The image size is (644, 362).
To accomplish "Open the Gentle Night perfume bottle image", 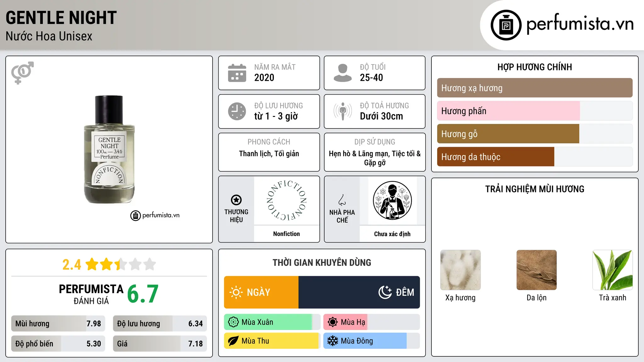I will [x=109, y=149].
